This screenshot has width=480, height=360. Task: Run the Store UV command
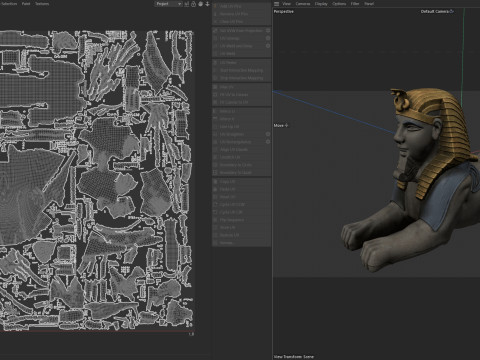pyautogui.click(x=242, y=228)
